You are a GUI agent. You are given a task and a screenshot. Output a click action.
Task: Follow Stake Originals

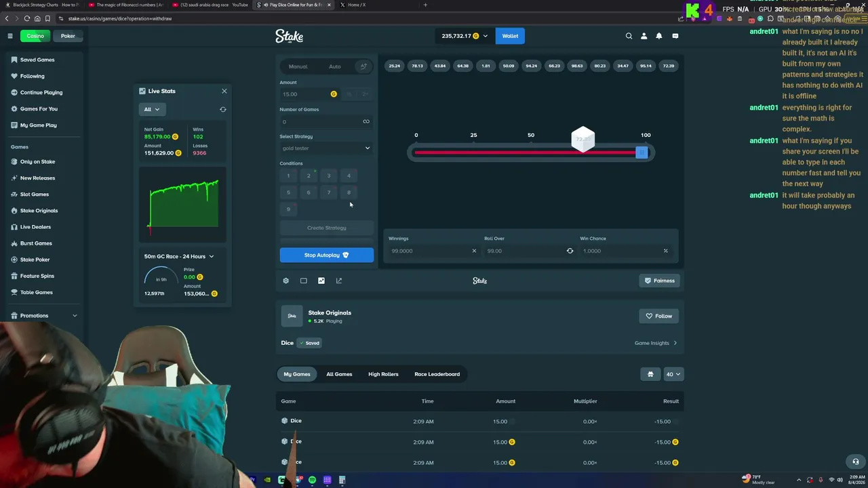pyautogui.click(x=658, y=316)
